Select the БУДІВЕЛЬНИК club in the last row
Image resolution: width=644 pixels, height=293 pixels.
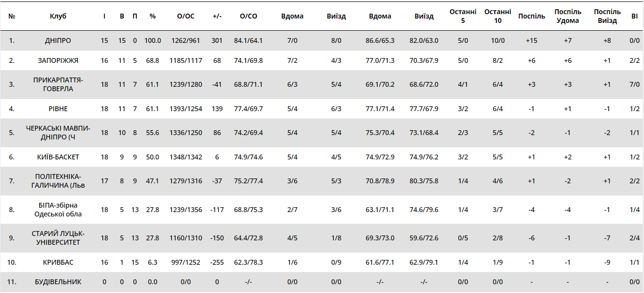[58, 282]
